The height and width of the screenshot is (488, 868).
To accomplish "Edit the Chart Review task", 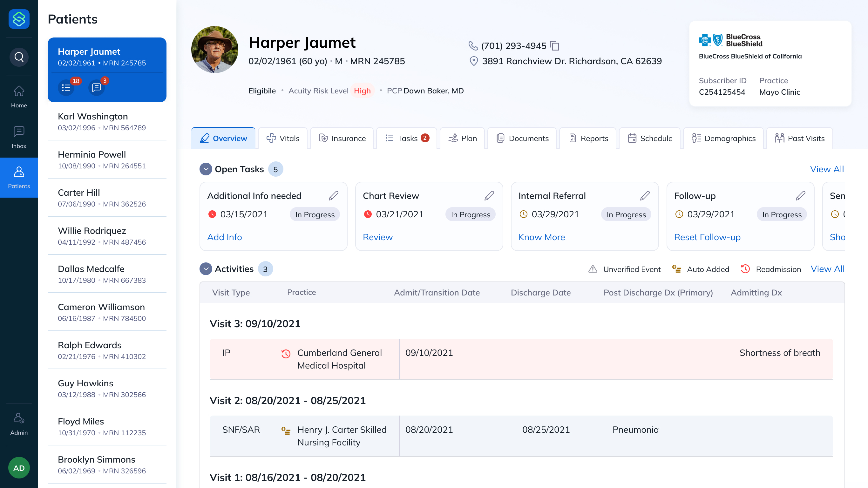I will coord(489,196).
